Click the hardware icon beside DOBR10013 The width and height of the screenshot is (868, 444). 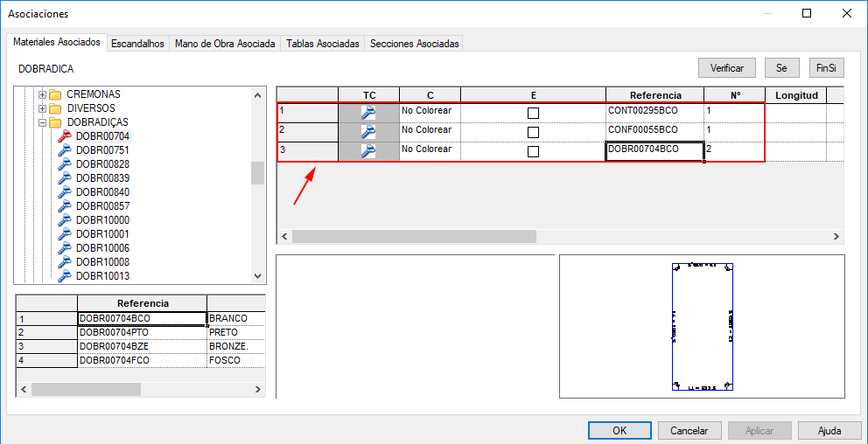[x=64, y=276]
